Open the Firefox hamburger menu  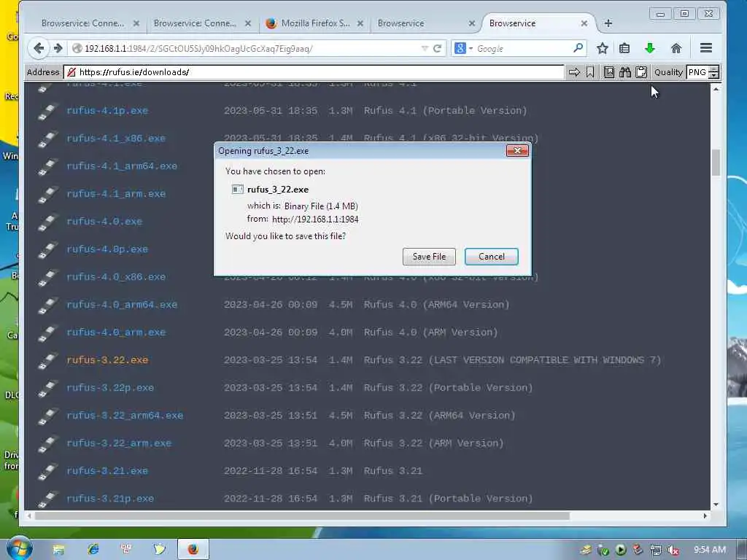[x=706, y=47]
